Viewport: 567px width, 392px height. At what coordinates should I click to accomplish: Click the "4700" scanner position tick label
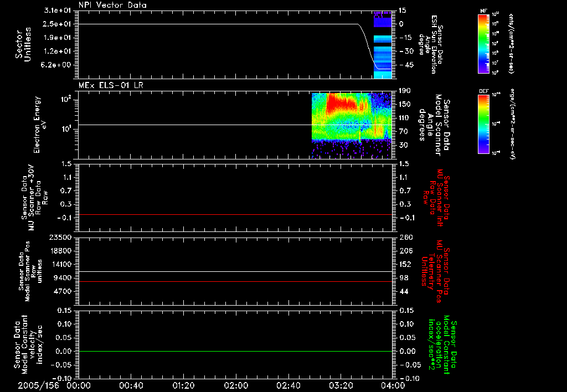pos(63,291)
